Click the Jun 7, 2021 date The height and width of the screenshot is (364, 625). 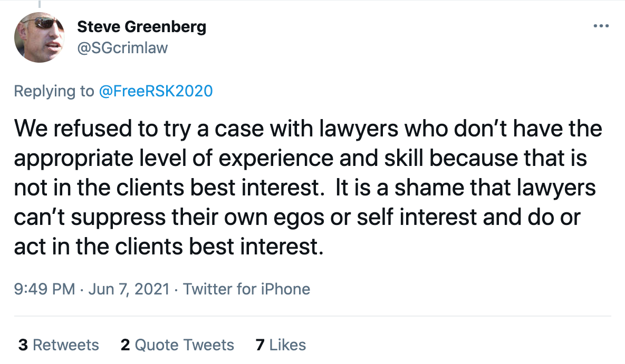tap(130, 289)
